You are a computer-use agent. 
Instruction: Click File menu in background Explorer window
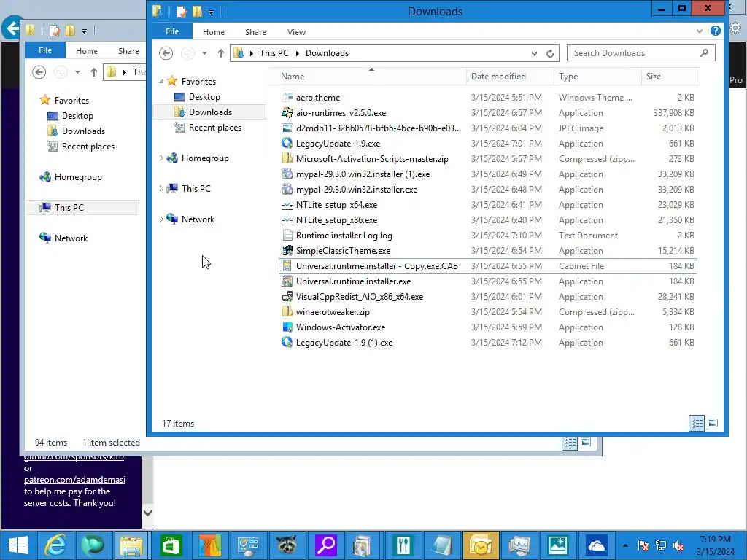click(x=44, y=50)
